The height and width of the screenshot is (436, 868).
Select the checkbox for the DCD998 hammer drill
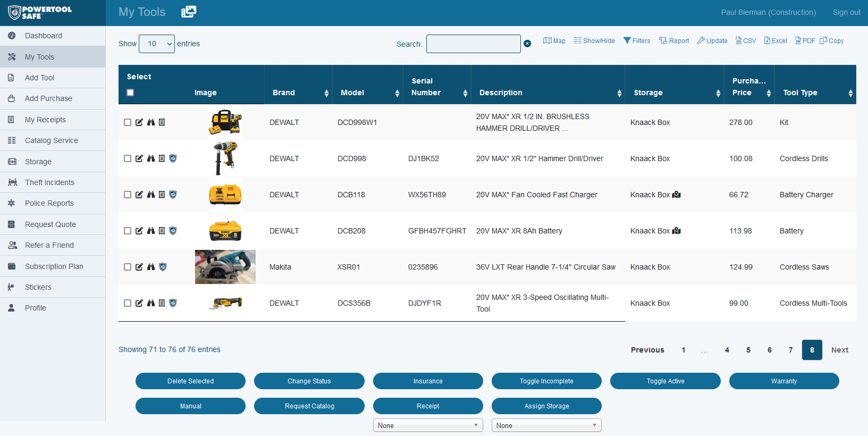[x=128, y=158]
